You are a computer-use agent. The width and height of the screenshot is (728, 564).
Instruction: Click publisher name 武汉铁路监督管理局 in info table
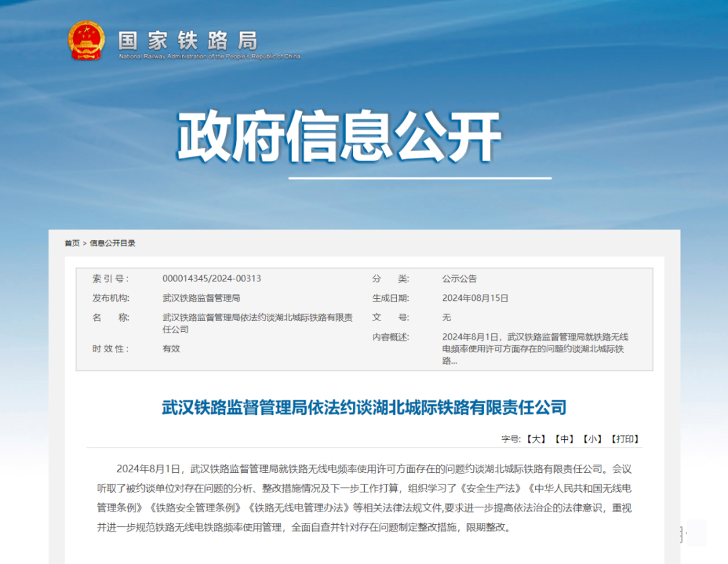click(x=202, y=298)
